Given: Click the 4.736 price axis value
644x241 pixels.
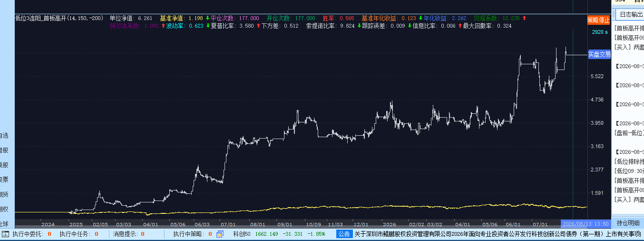Looking at the screenshot, I should (x=596, y=100).
